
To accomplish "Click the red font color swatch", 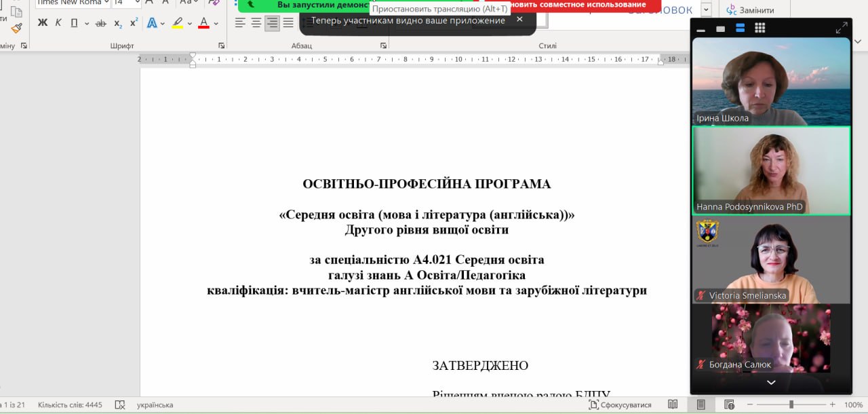I will [x=203, y=23].
